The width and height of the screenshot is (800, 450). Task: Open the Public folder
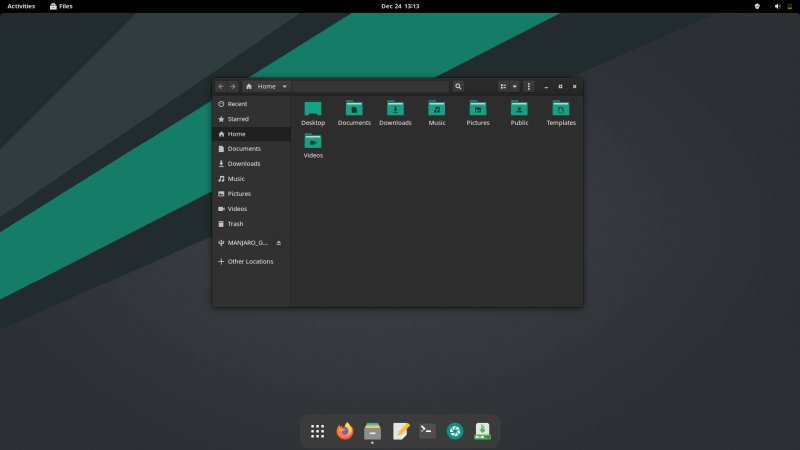(519, 113)
